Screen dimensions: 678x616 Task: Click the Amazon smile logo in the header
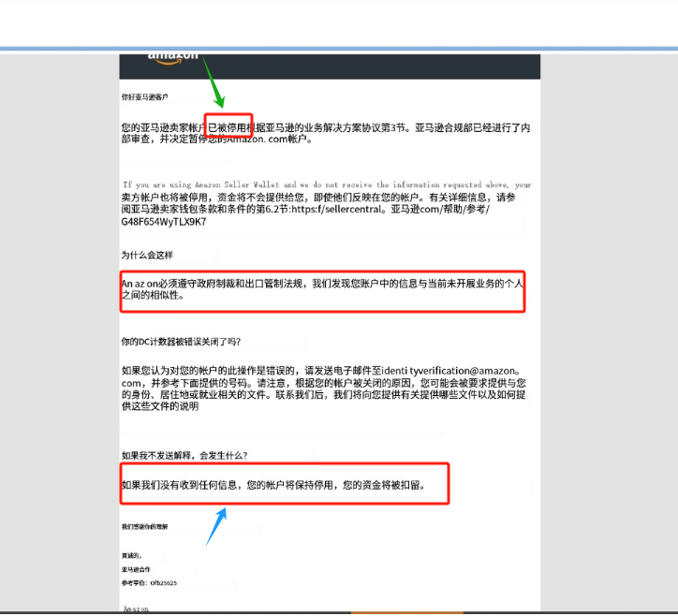(x=172, y=59)
